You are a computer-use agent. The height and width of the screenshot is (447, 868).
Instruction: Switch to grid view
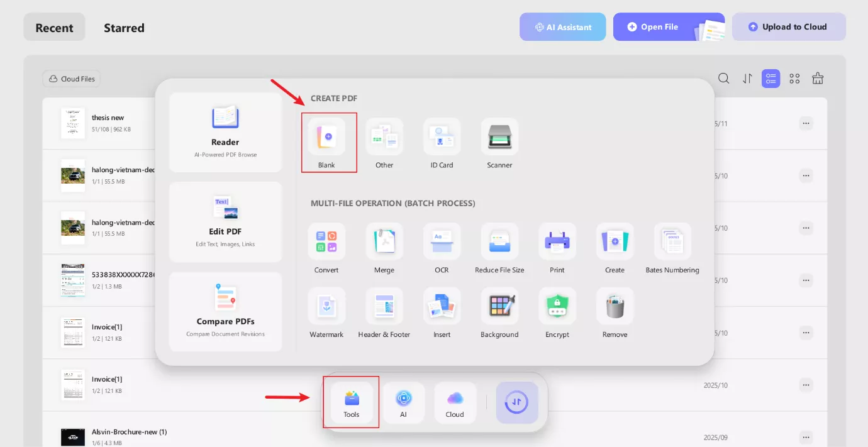coord(794,79)
